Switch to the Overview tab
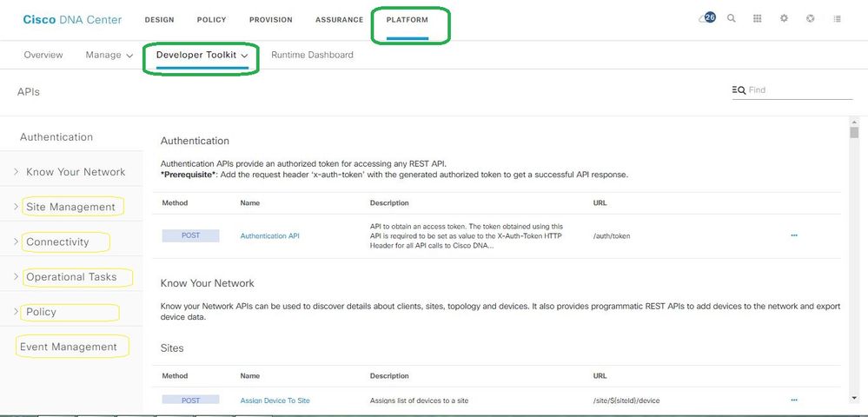 pyautogui.click(x=43, y=55)
